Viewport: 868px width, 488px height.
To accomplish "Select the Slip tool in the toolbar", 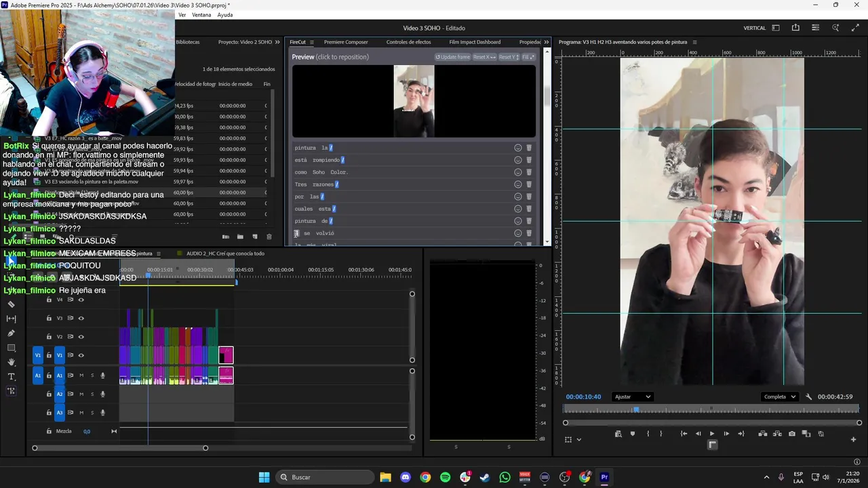I will point(11,319).
